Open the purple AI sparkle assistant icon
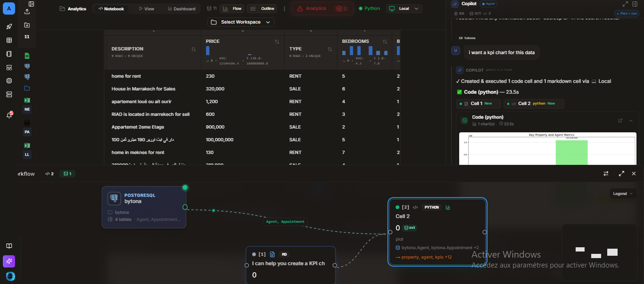 9,261
